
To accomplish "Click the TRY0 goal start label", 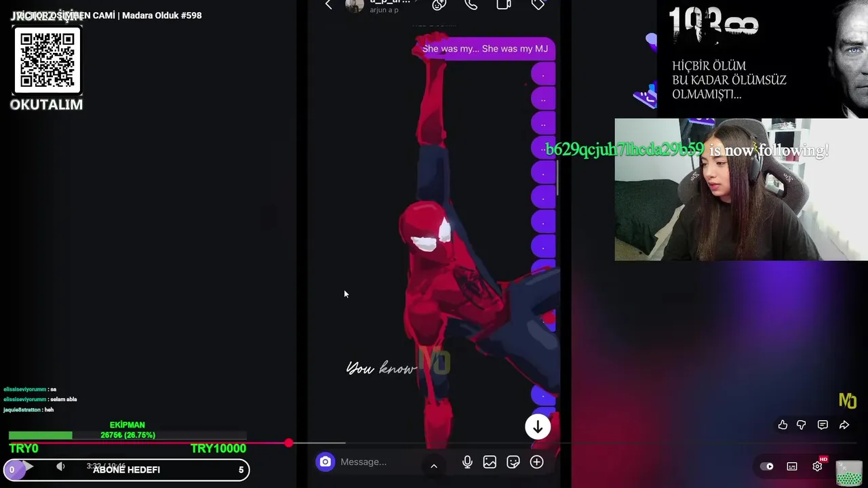I will coord(24,448).
